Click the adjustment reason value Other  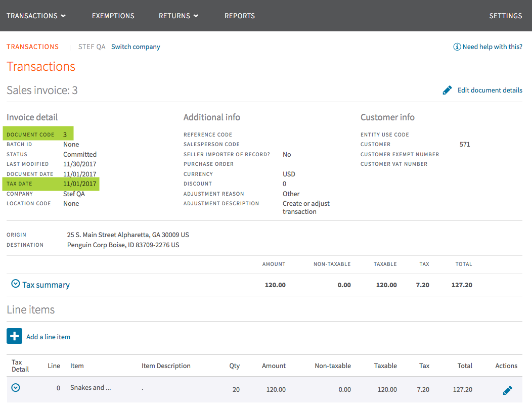pyautogui.click(x=291, y=194)
